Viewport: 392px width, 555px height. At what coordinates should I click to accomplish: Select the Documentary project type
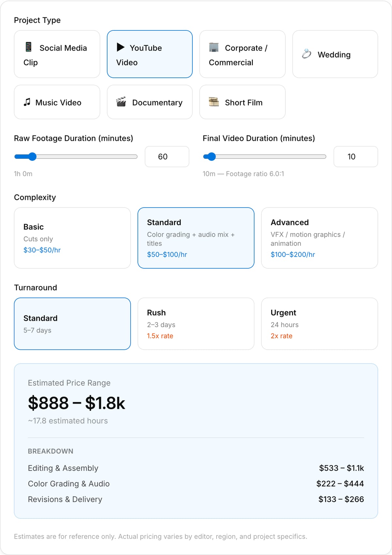point(150,102)
